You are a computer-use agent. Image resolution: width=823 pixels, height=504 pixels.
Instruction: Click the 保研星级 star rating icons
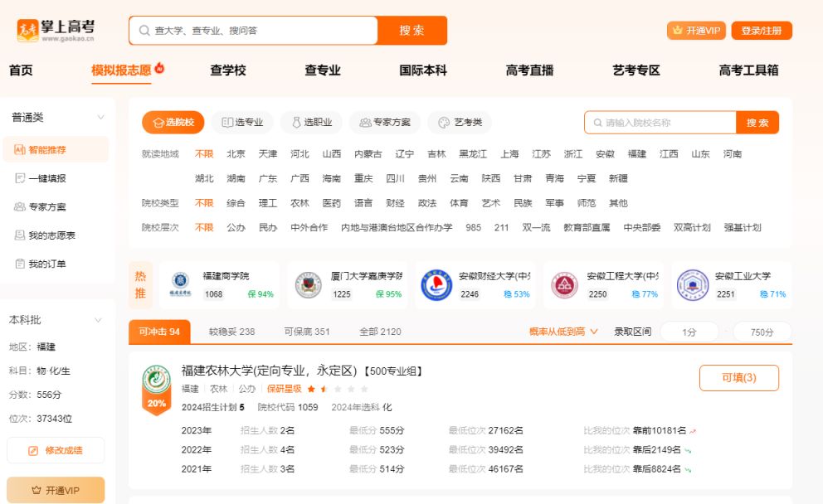(338, 389)
